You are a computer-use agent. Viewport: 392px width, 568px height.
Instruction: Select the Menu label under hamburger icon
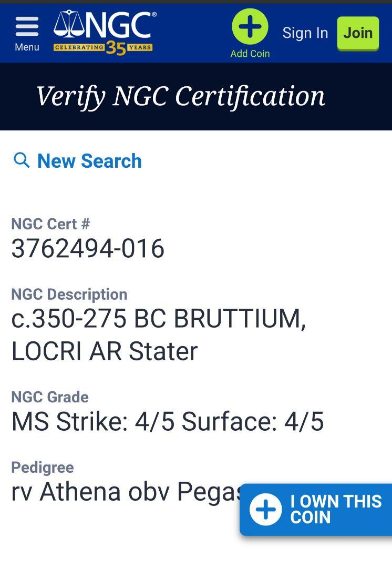pos(27,47)
